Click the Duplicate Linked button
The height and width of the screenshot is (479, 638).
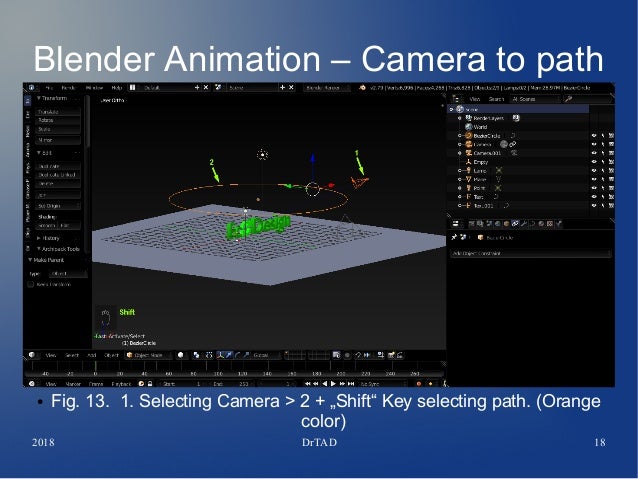(x=59, y=175)
